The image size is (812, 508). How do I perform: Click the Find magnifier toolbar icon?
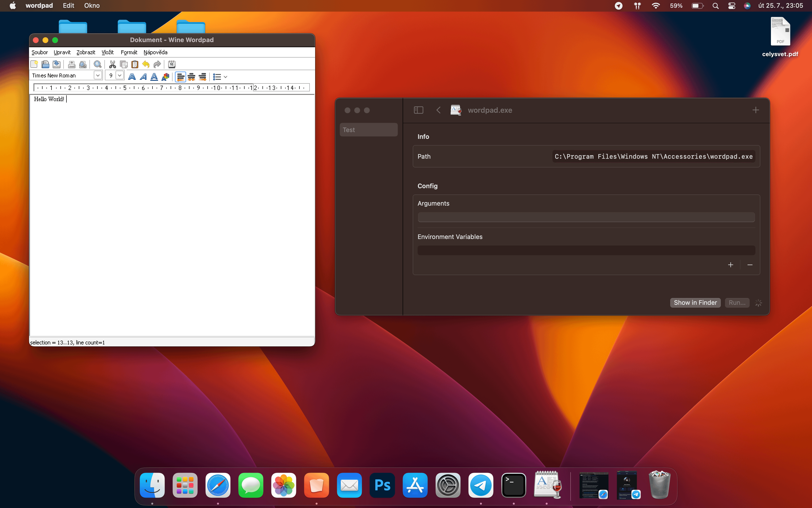pos(97,64)
